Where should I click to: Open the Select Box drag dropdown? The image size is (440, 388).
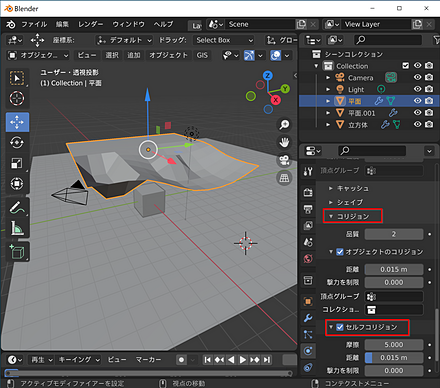click(x=224, y=40)
